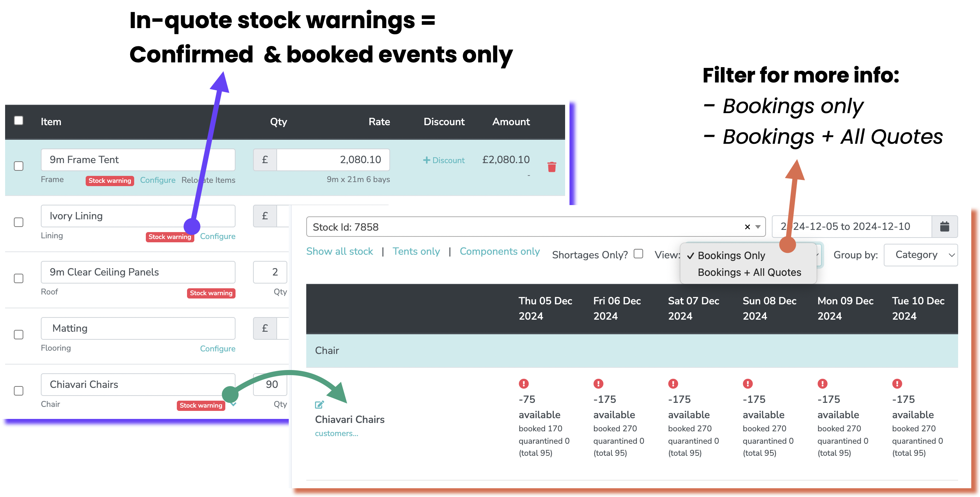
Task: Tick the Ivory Lining checkbox
Action: pyautogui.click(x=18, y=223)
